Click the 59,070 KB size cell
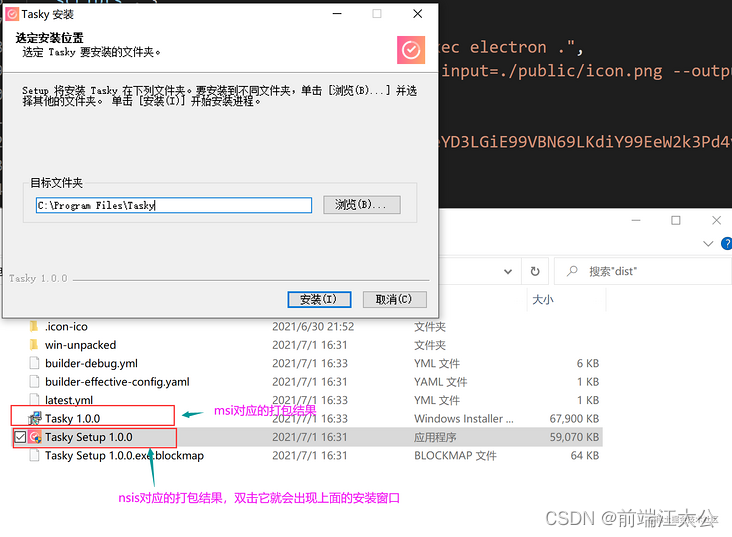Image resolution: width=732 pixels, height=537 pixels. [x=574, y=437]
